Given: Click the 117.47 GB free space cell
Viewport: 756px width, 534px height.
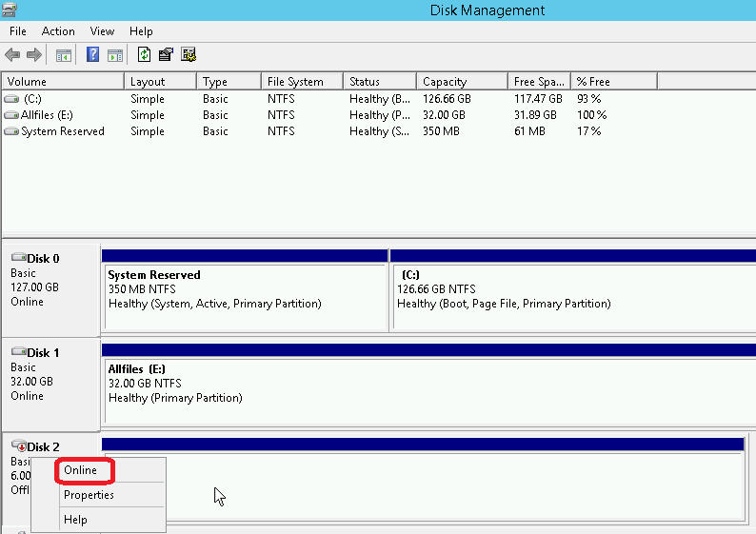Looking at the screenshot, I should (538, 99).
